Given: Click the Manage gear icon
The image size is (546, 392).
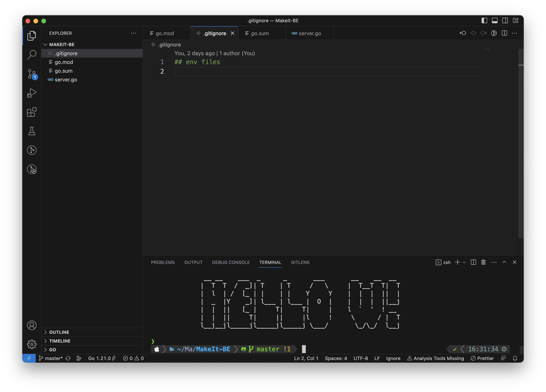Looking at the screenshot, I should coord(32,344).
